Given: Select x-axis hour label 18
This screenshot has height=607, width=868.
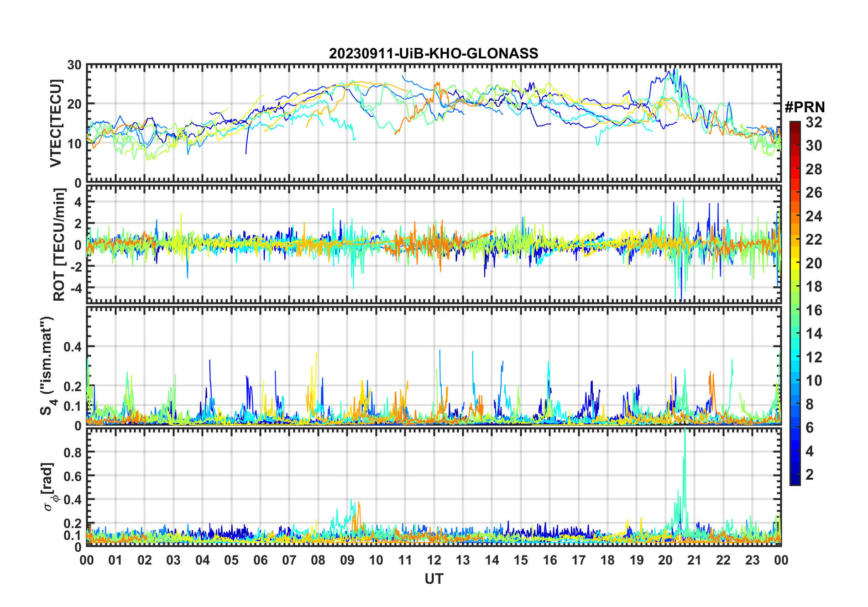Looking at the screenshot, I should coord(607,560).
